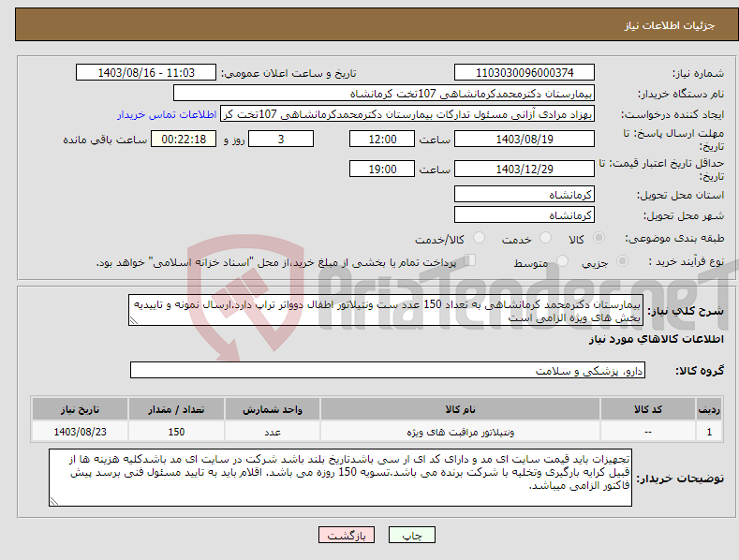739x560 pixels.
Task: Click the گروه کالا field
Action: coord(388,371)
